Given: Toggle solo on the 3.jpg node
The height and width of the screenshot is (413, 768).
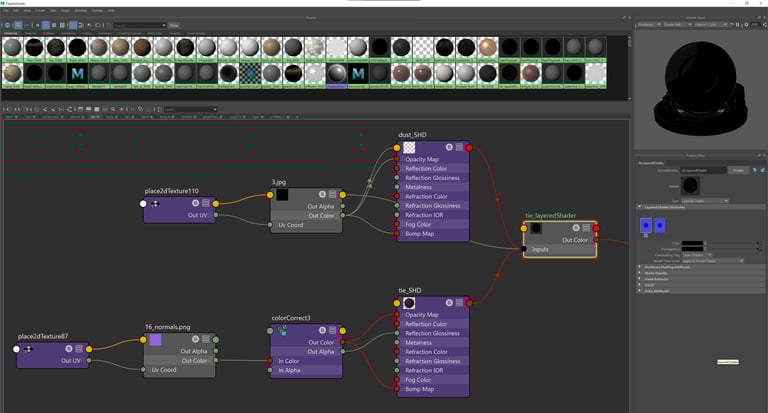Looking at the screenshot, I should click(x=322, y=194).
